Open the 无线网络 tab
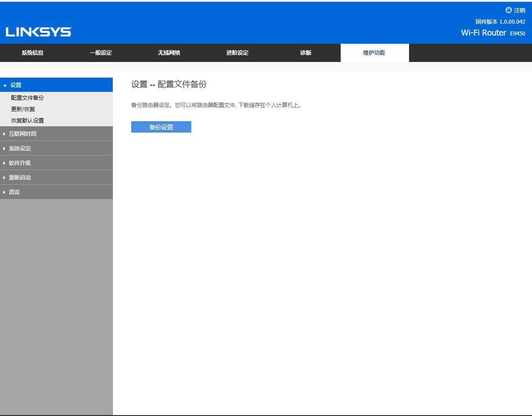This screenshot has height=416, width=532. (169, 52)
